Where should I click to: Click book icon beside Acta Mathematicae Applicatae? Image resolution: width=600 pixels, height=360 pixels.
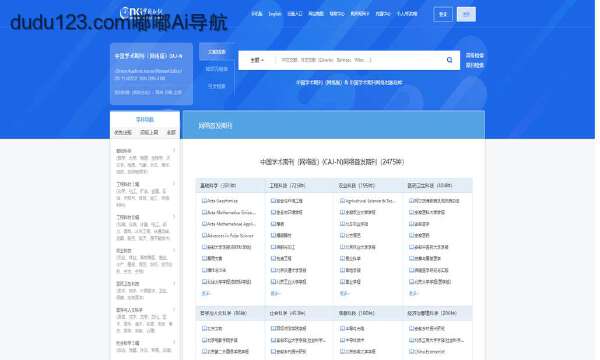tap(204, 224)
